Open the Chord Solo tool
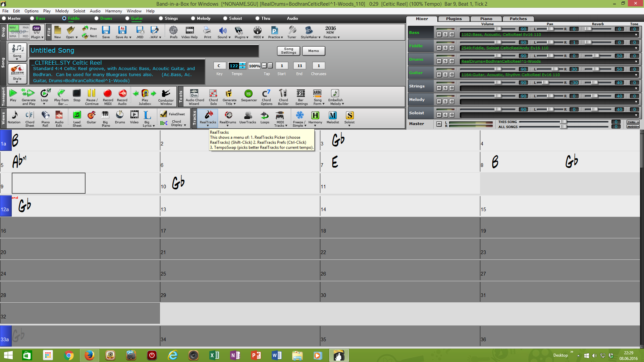The image size is (644, 362). point(213,97)
